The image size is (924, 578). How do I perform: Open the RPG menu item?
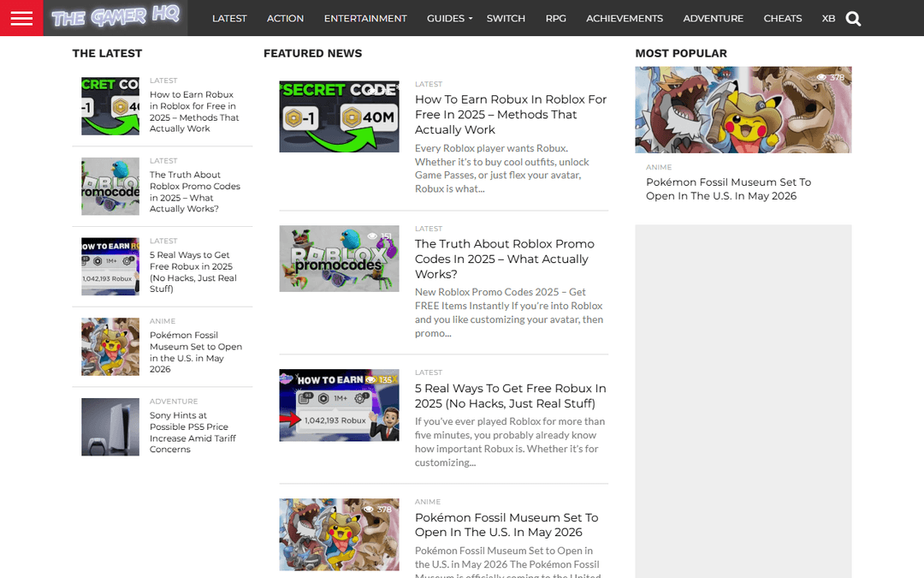[x=556, y=18]
